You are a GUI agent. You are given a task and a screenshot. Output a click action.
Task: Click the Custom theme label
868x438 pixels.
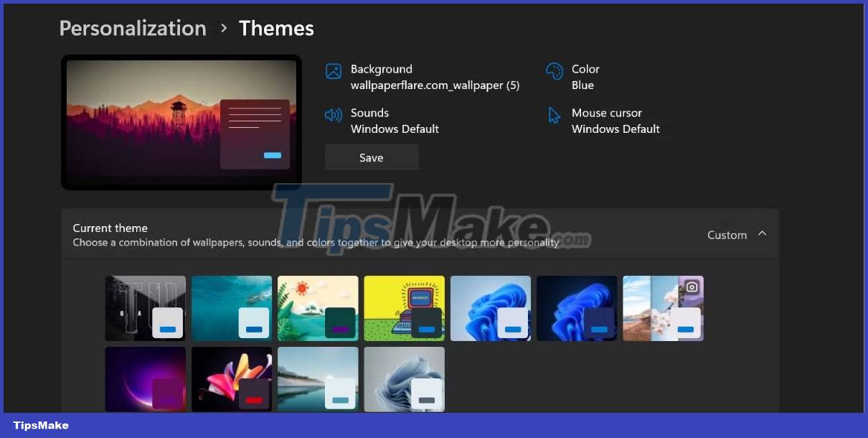727,235
